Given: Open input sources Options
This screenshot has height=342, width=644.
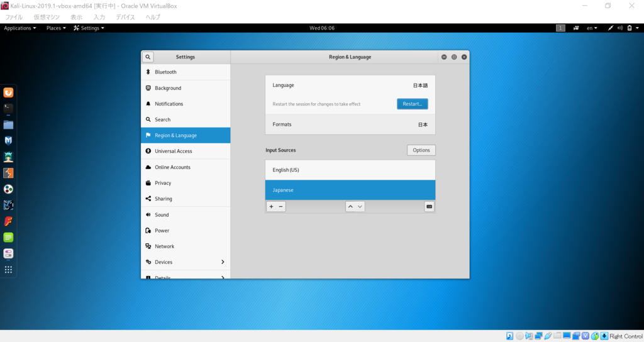Looking at the screenshot, I should tap(421, 150).
